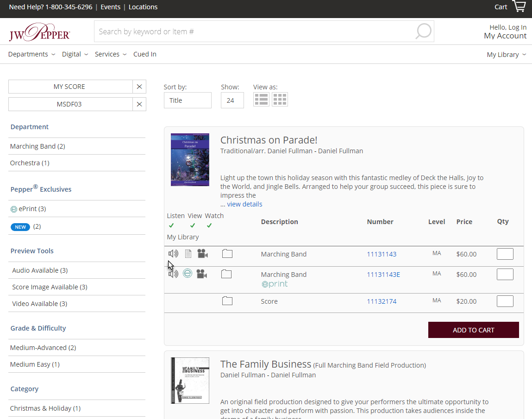Open item number 11131143
The height and width of the screenshot is (419, 532).
click(x=382, y=254)
